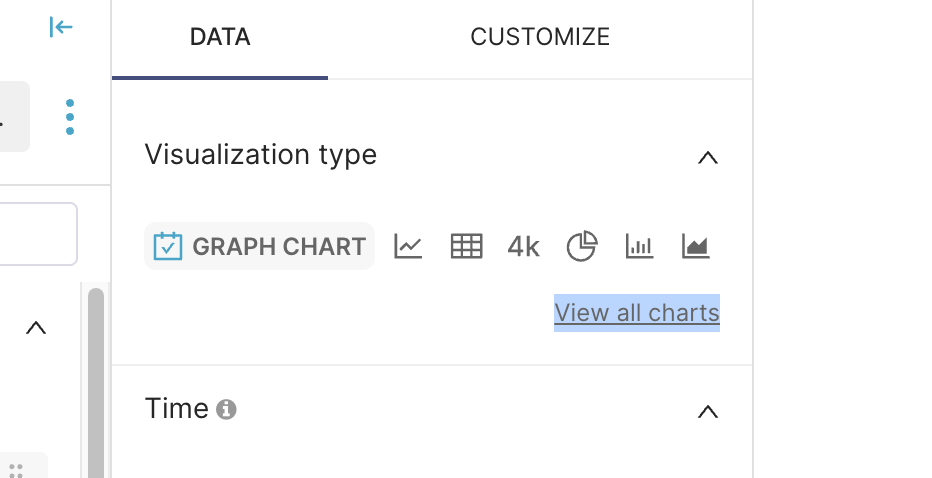This screenshot has width=932, height=478.
Task: Open the three-dot options menu
Action: [69, 117]
